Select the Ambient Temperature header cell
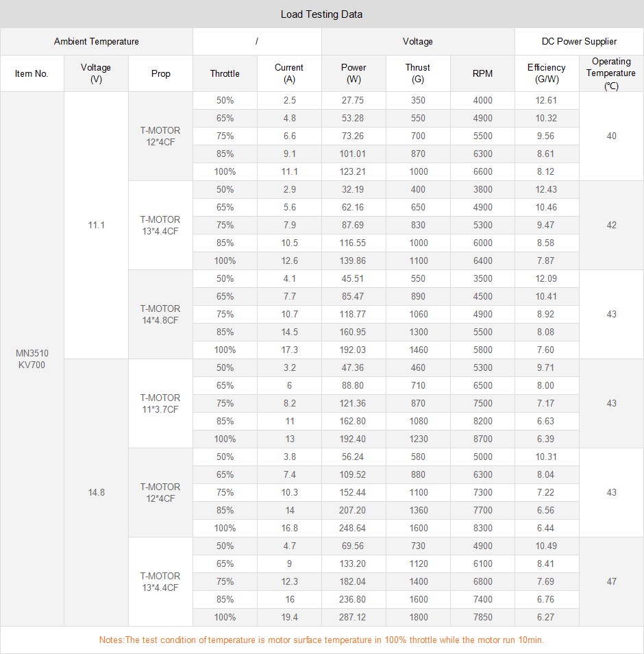 [x=96, y=42]
